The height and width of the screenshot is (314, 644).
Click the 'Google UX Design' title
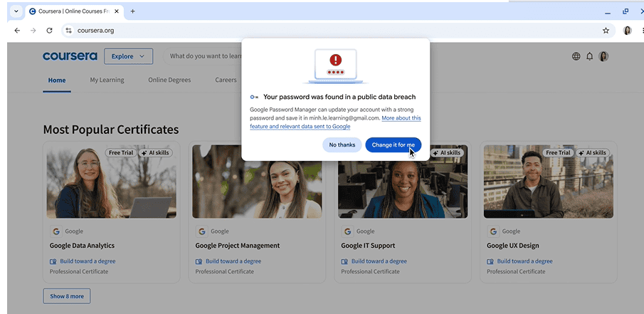512,246
